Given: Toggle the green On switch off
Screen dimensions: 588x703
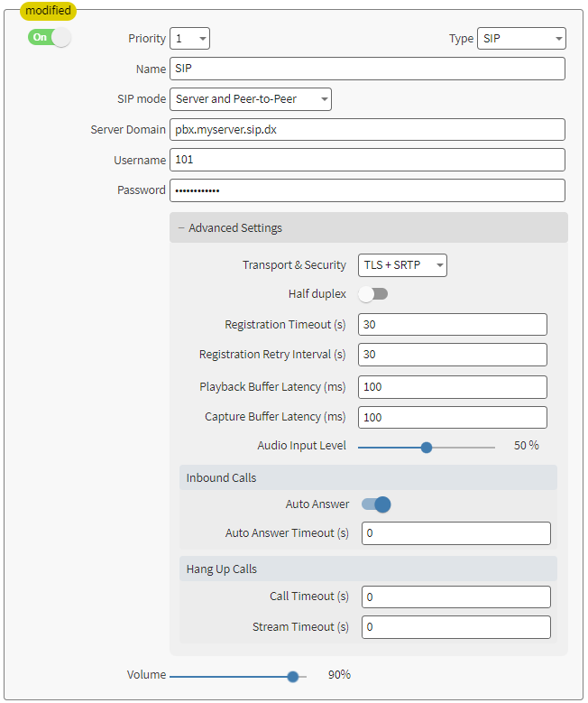Looking at the screenshot, I should [x=49, y=38].
